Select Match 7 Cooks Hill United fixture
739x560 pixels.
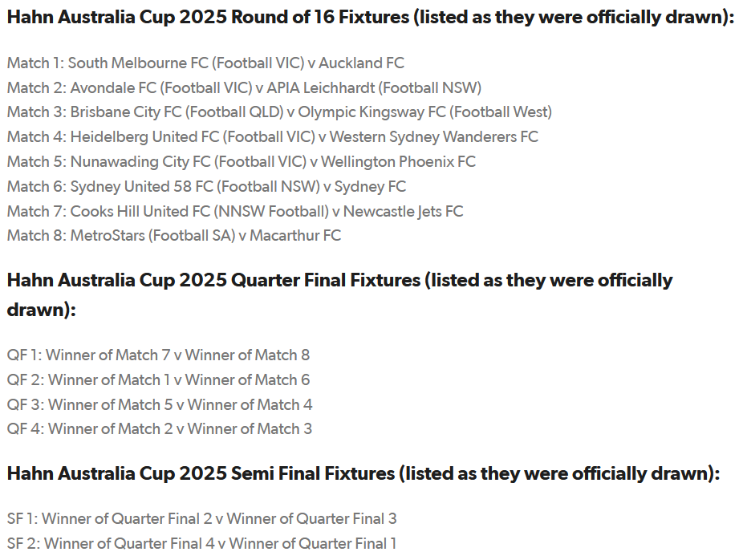pyautogui.click(x=235, y=211)
